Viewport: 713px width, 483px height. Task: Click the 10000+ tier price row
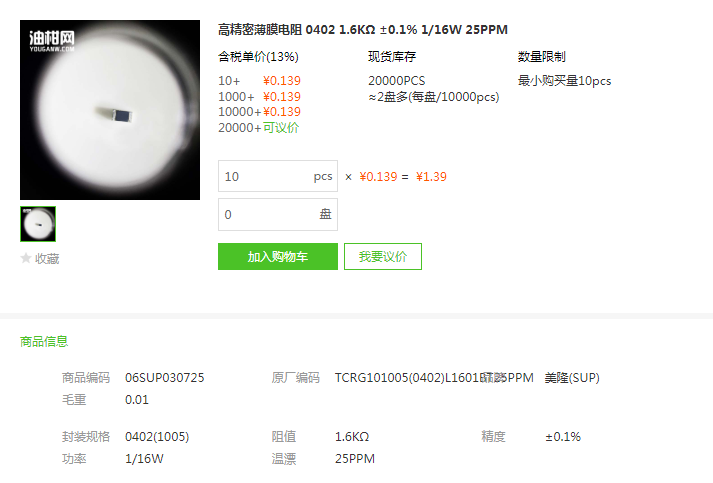(x=259, y=112)
